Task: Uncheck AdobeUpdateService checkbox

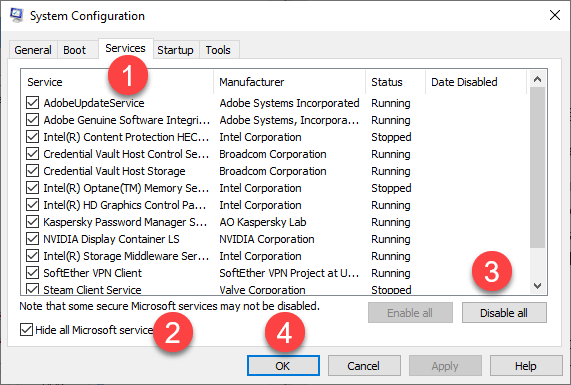Action: click(x=32, y=103)
